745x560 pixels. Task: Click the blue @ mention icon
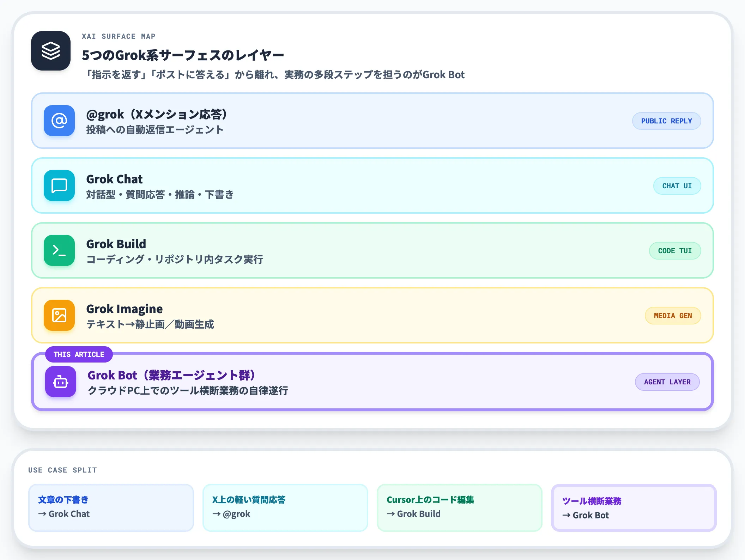pos(59,121)
